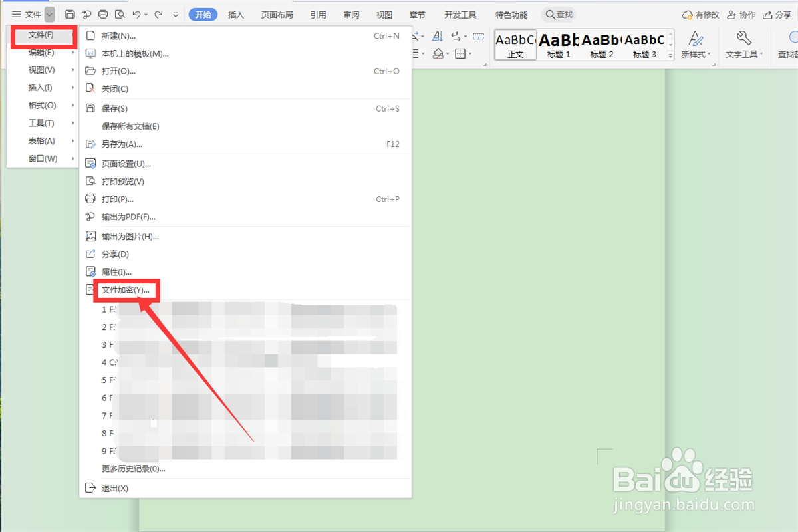This screenshot has width=798, height=532.
Task: Click the print preview icon in quick access toolbar
Action: [x=120, y=14]
